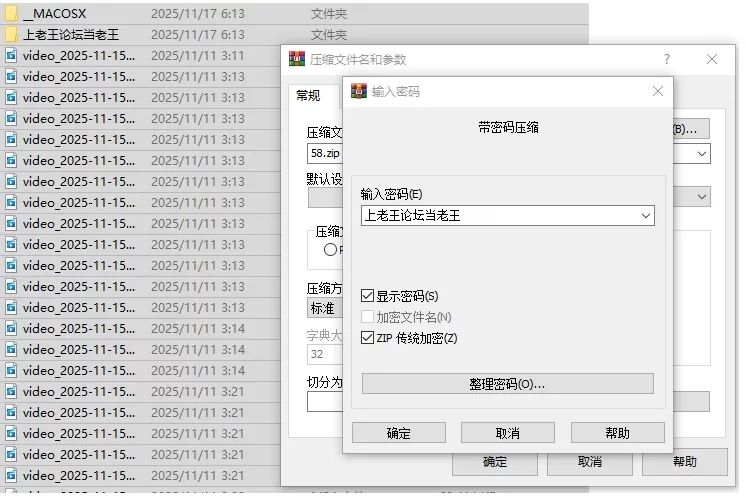746x500 pixels.
Task: Click the WinRAR icon in 压缩文件名和参数 title bar
Action: click(297, 59)
